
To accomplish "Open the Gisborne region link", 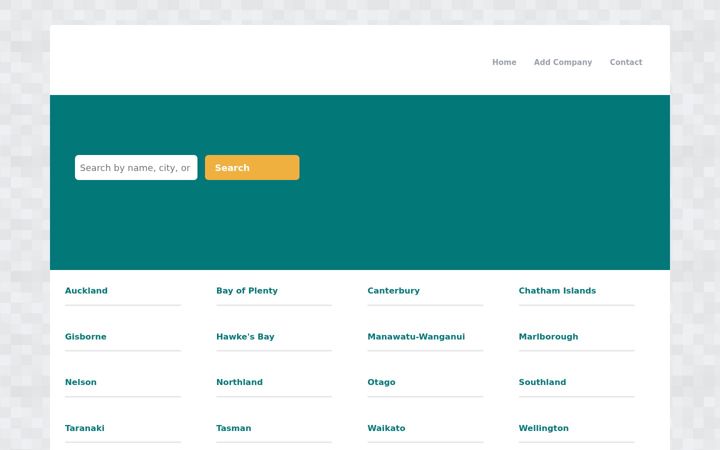I will pos(85,337).
